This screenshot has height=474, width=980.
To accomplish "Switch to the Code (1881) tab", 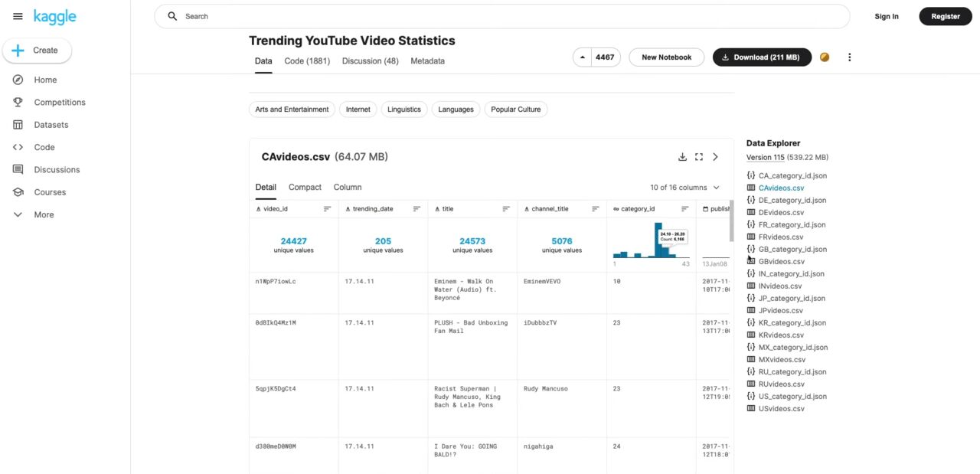I will point(307,61).
